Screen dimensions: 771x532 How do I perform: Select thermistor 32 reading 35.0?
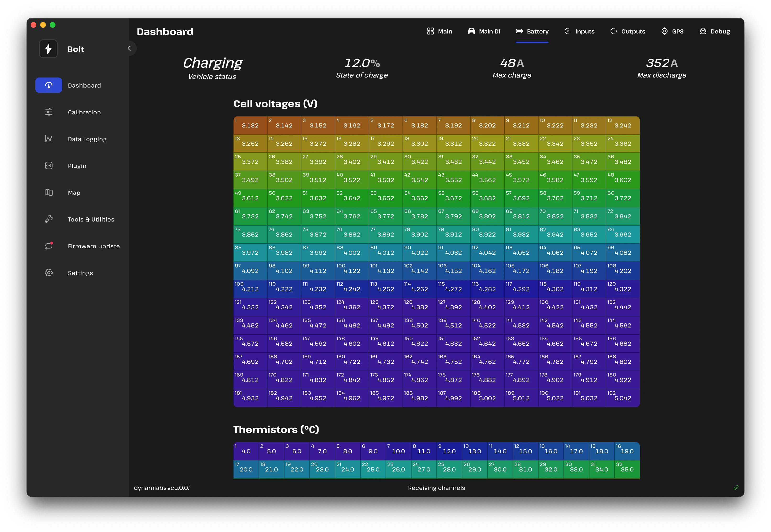[x=627, y=469]
